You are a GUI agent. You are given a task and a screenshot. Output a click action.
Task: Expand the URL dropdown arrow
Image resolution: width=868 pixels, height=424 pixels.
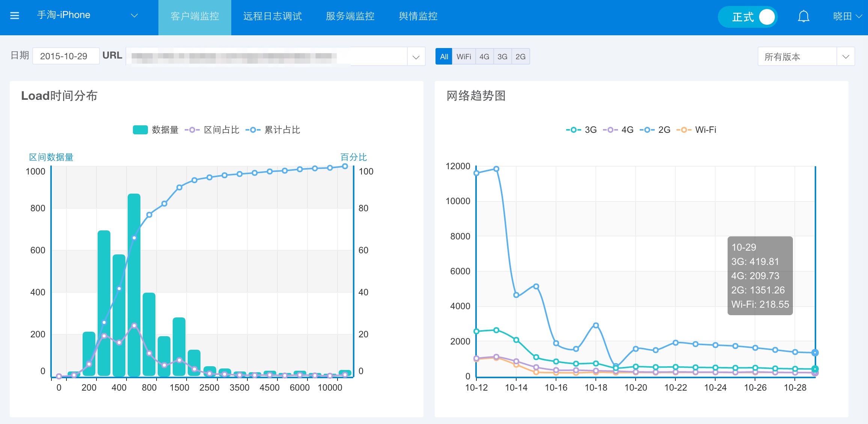pyautogui.click(x=416, y=57)
